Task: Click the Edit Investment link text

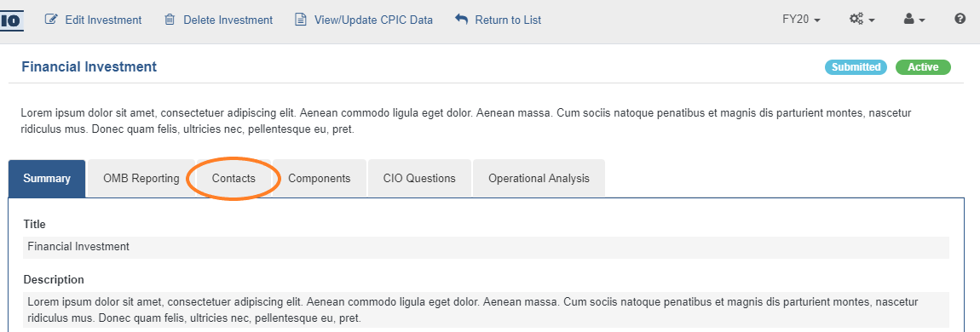Action: [x=103, y=20]
